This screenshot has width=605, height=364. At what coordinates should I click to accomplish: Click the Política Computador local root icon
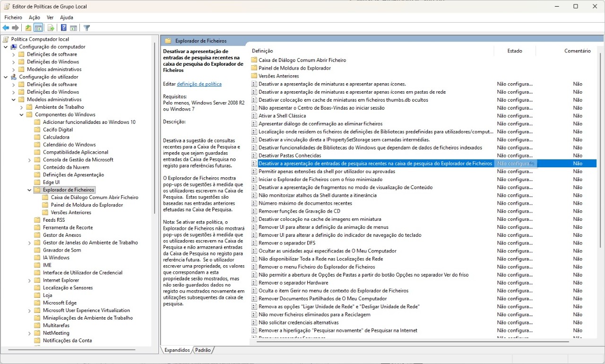6,39
